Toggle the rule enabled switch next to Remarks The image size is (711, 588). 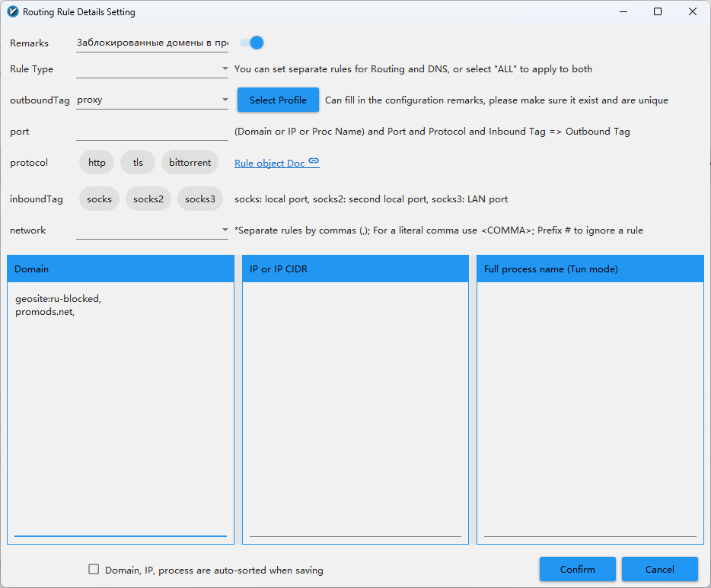point(252,43)
